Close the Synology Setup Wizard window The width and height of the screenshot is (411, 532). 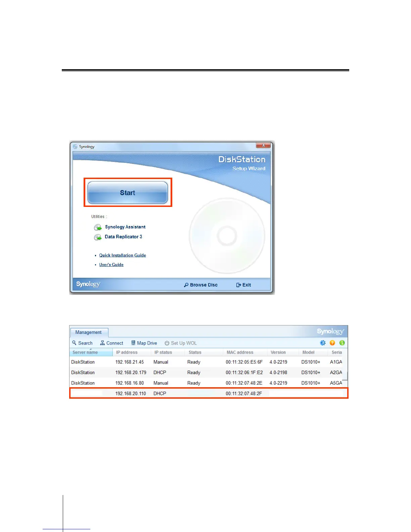click(x=263, y=145)
